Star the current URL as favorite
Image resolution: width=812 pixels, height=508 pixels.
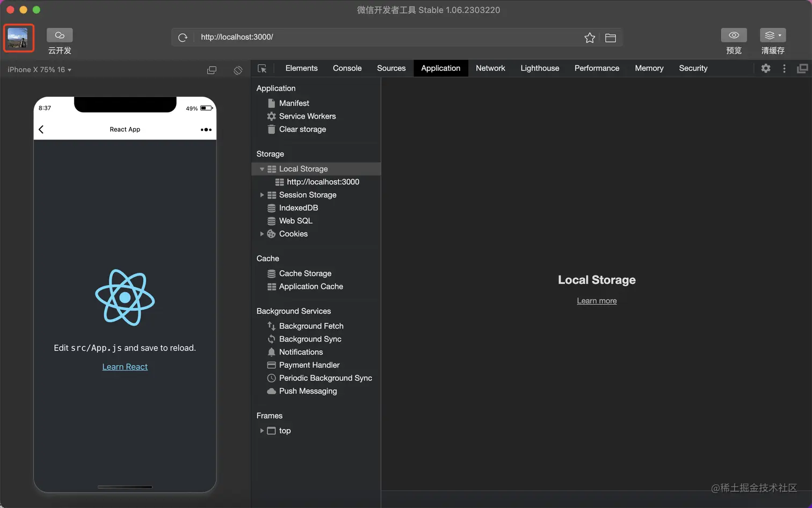[589, 37]
